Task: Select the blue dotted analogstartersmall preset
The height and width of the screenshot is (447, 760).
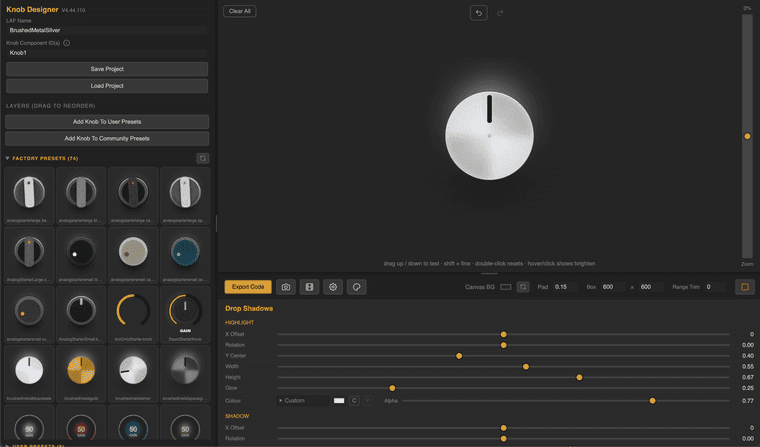Action: click(185, 255)
